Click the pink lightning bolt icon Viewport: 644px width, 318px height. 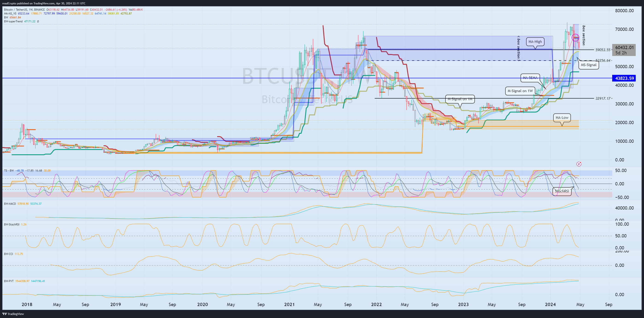(579, 164)
